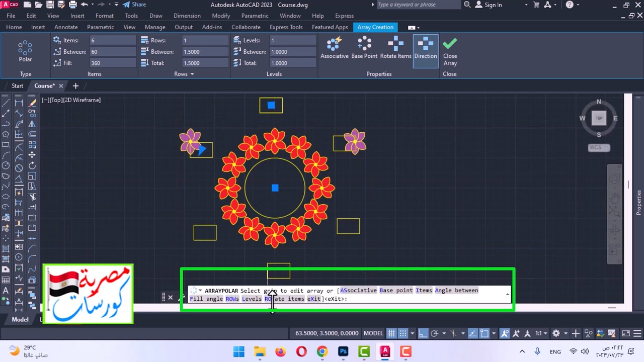Select the Move tool in left toolbar
Viewport: 644px width, 362px height.
[32, 155]
